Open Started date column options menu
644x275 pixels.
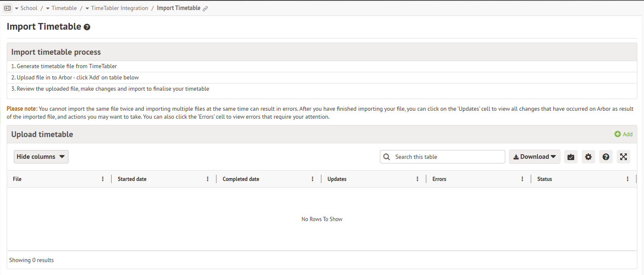pyautogui.click(x=208, y=179)
